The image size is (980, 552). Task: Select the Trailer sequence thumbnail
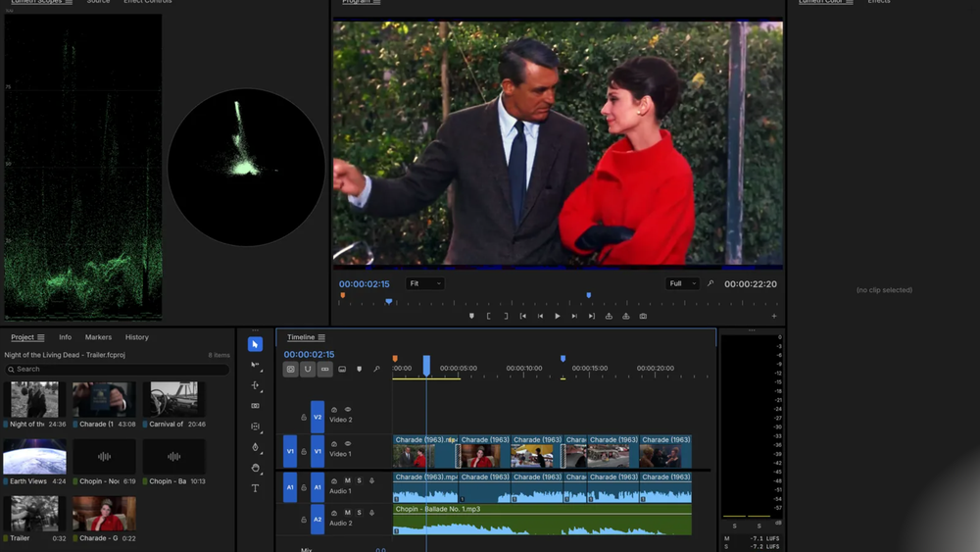34,514
